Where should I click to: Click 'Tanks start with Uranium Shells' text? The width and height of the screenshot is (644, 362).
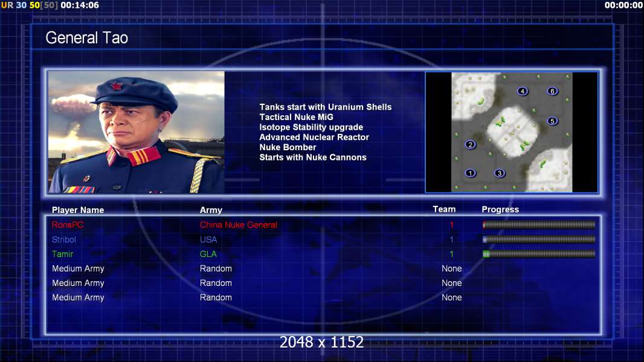coord(325,107)
